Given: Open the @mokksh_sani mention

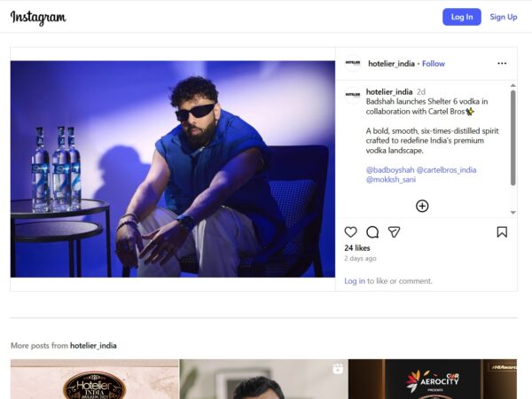Looking at the screenshot, I should (391, 179).
